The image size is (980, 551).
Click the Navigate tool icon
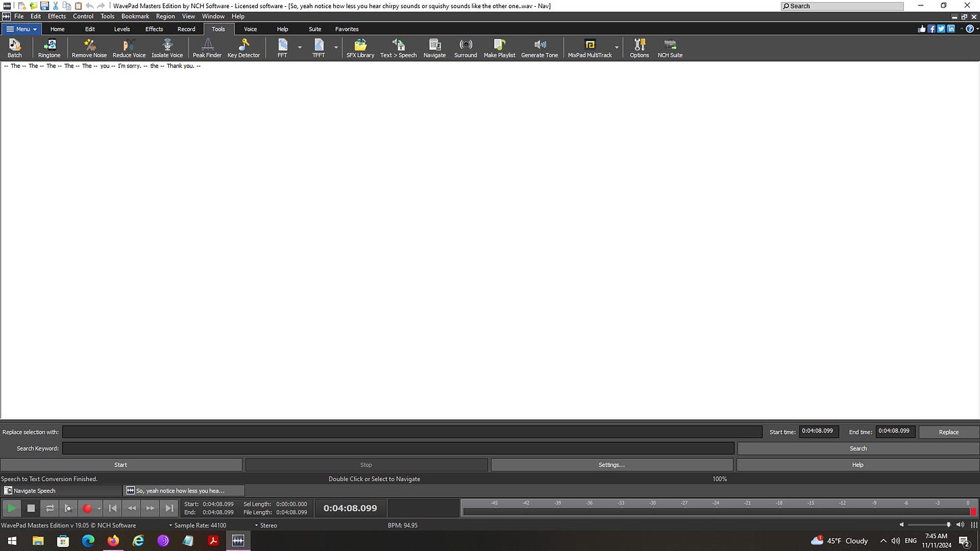click(x=434, y=48)
